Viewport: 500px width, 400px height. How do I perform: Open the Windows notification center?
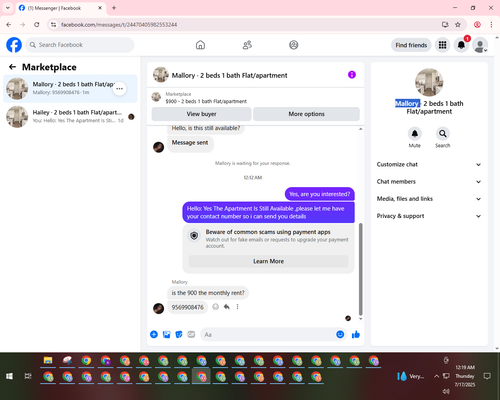click(x=487, y=376)
